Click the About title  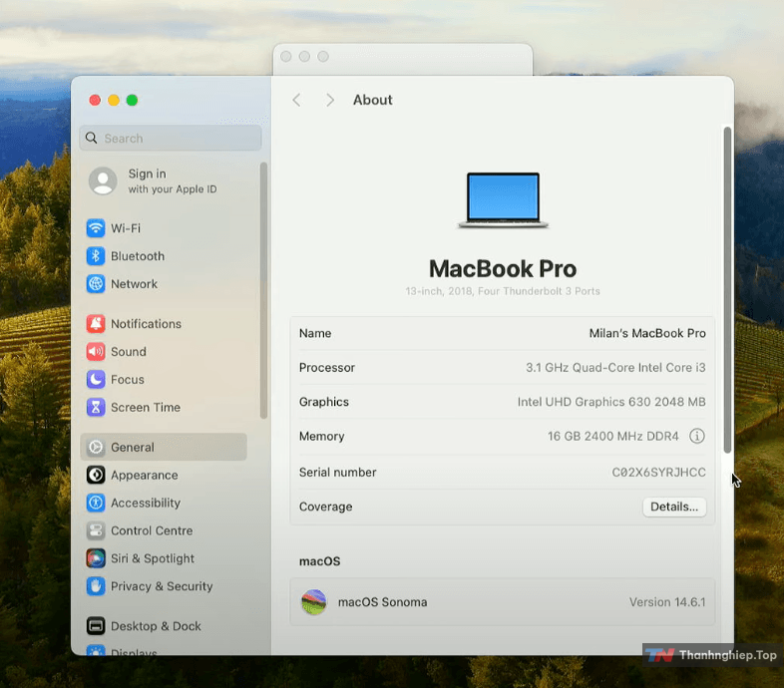pyautogui.click(x=372, y=100)
